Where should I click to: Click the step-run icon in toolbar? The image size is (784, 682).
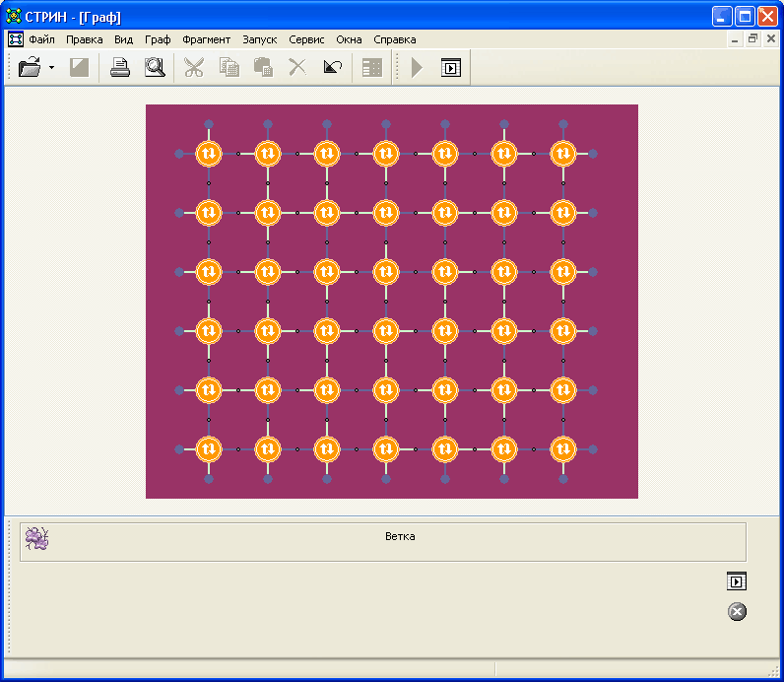[451, 68]
